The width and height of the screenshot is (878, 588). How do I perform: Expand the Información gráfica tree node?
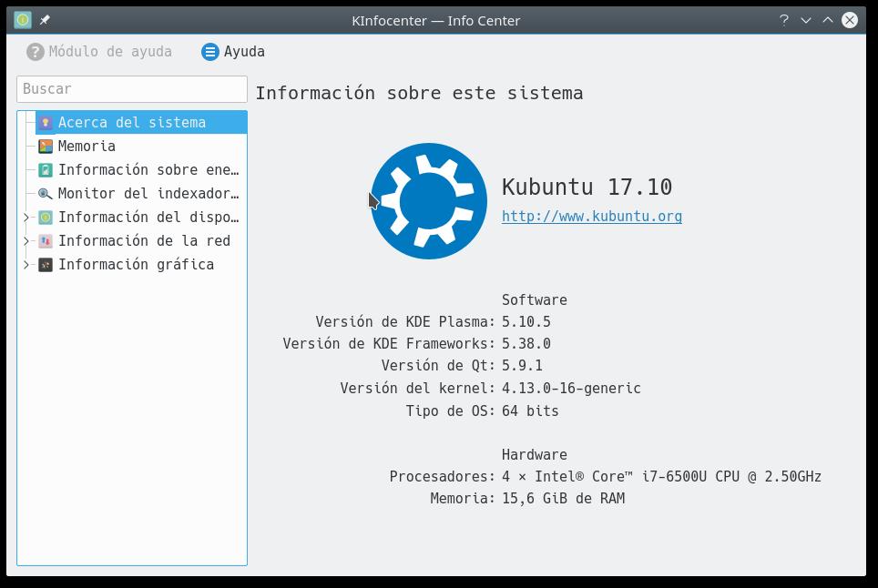tap(26, 265)
